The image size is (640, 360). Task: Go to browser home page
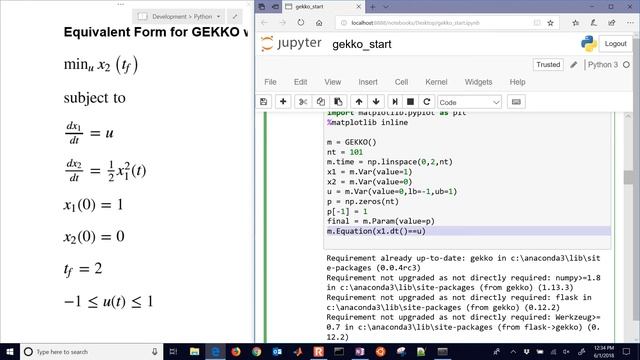(319, 23)
